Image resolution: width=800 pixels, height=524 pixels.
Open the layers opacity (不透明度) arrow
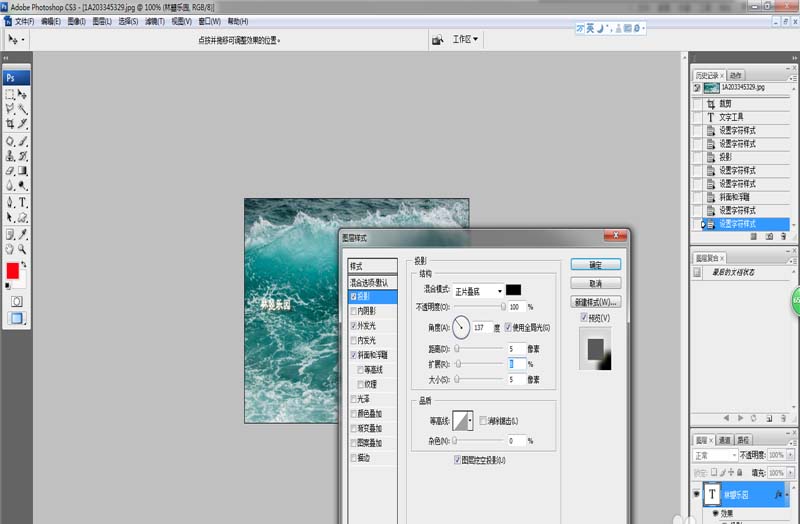point(790,455)
